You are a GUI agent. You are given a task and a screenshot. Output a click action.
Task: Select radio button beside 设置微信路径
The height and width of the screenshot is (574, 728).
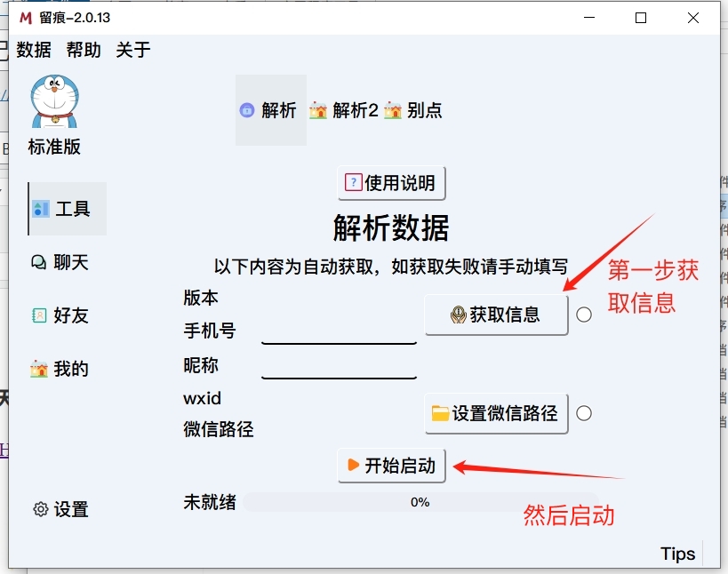click(x=584, y=413)
